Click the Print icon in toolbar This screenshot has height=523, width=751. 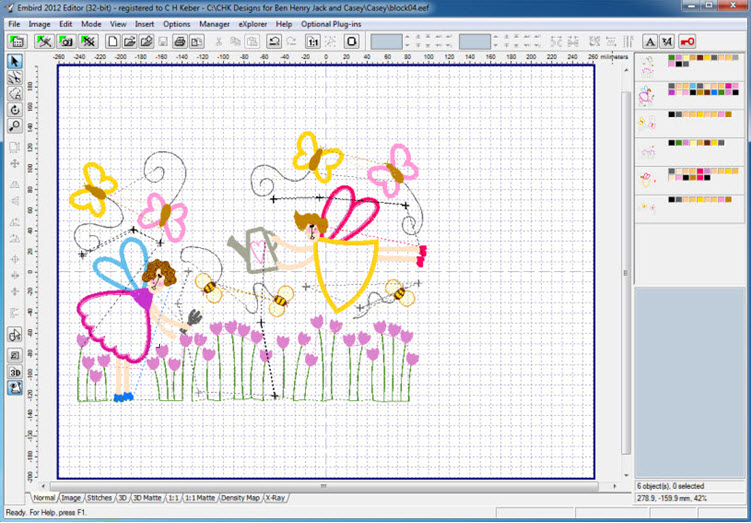tap(180, 41)
